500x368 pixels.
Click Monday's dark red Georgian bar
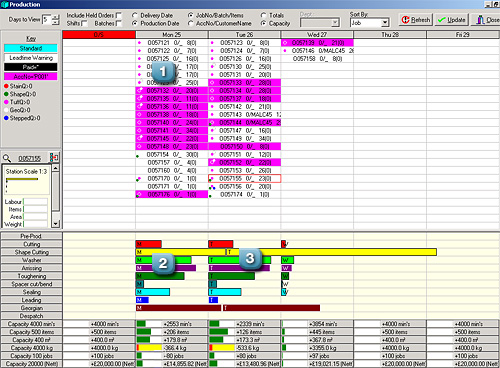coord(178,308)
